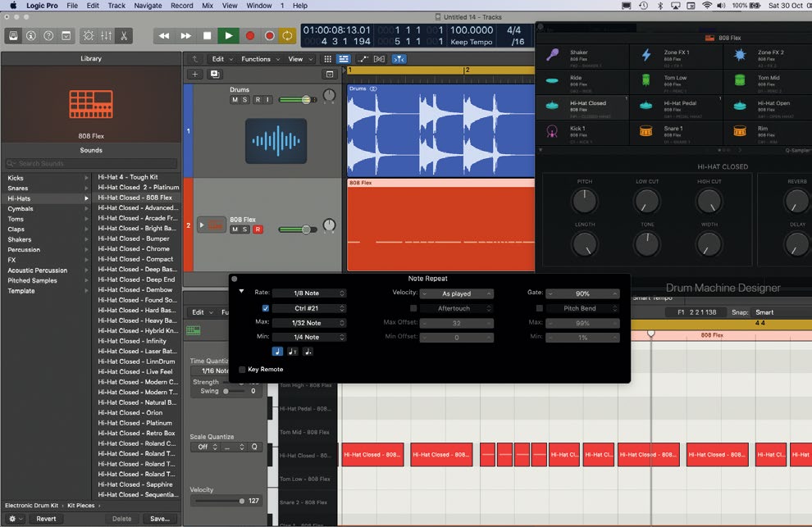812x527 pixels.
Task: Open the Velocity As played dropdown
Action: coord(457,293)
